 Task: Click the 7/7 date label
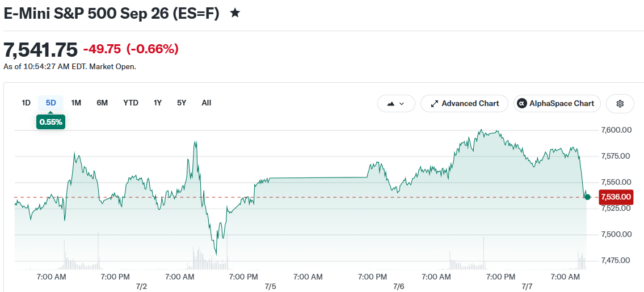[527, 286]
